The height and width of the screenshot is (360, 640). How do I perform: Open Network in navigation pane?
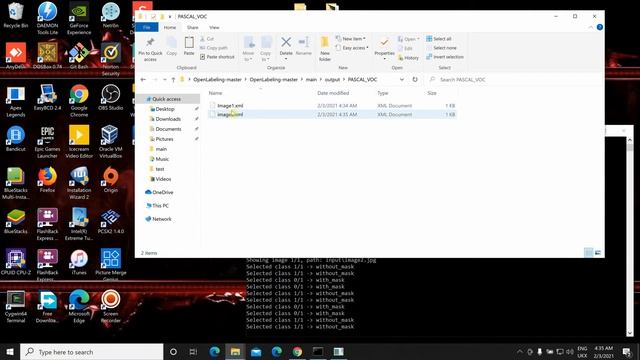point(162,219)
